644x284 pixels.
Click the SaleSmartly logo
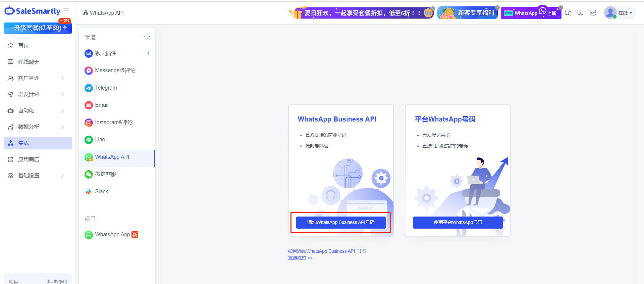click(x=32, y=11)
